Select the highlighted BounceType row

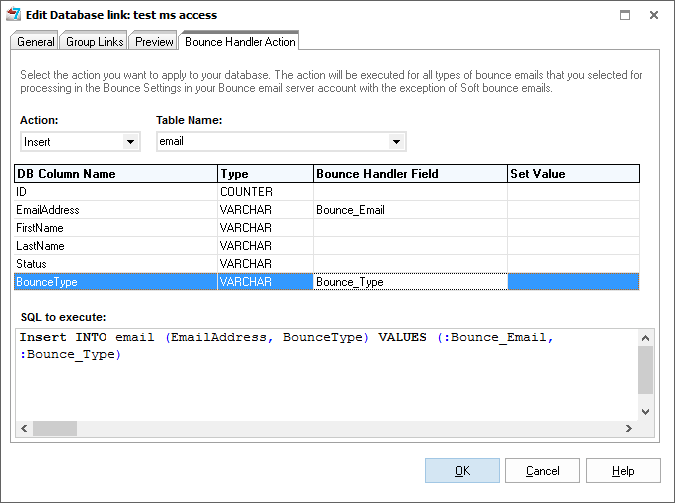[327, 282]
